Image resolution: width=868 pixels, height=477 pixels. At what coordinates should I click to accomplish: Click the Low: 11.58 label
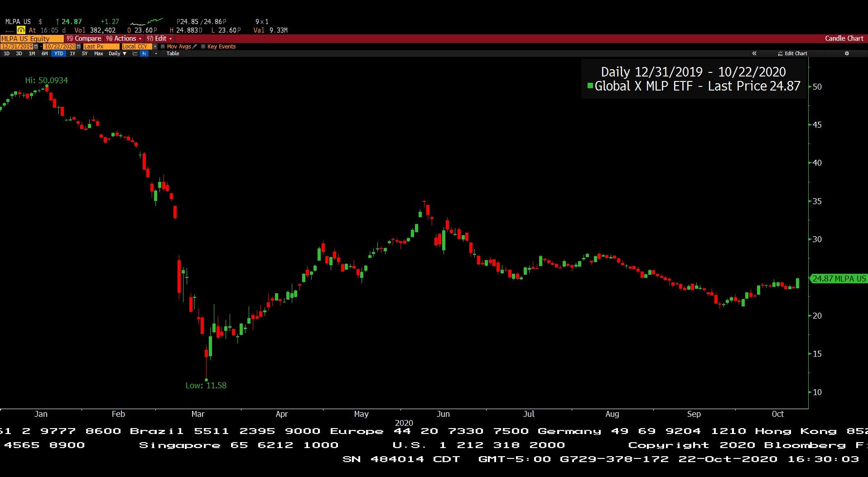(x=206, y=386)
